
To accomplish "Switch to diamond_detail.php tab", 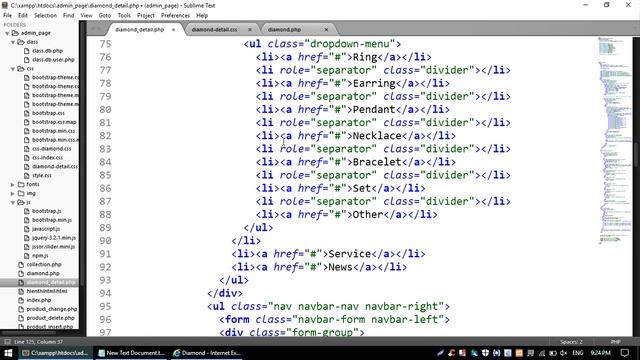I will point(140,30).
